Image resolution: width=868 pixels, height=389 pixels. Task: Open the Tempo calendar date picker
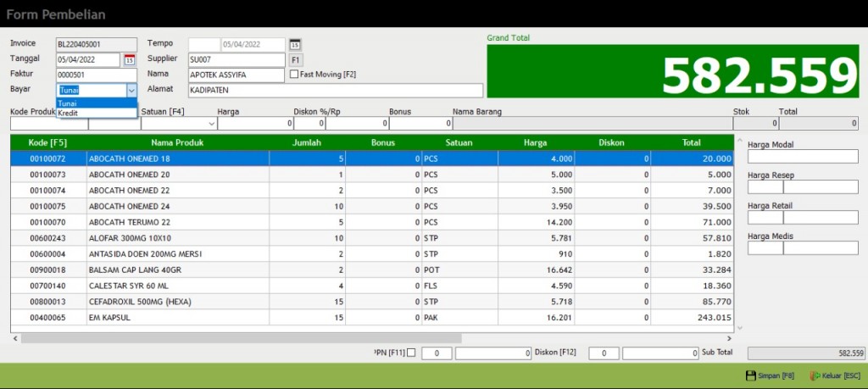(x=294, y=44)
